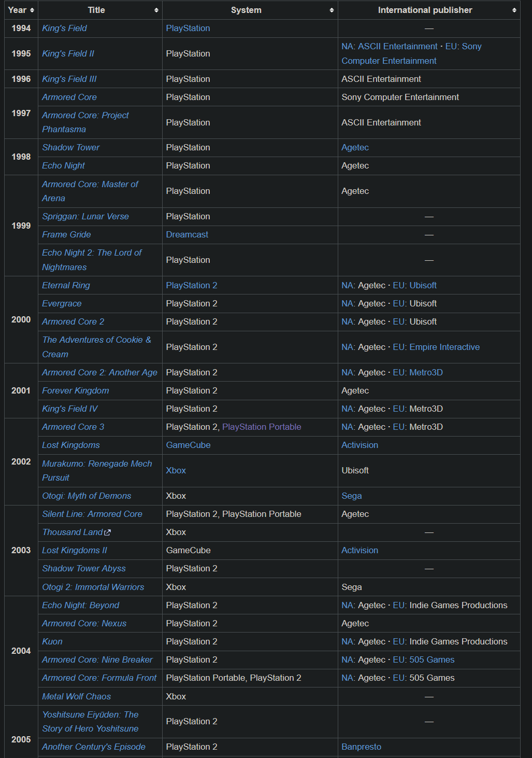Visit the Shadow Tower Abyss article
The width and height of the screenshot is (532, 758).
(84, 568)
